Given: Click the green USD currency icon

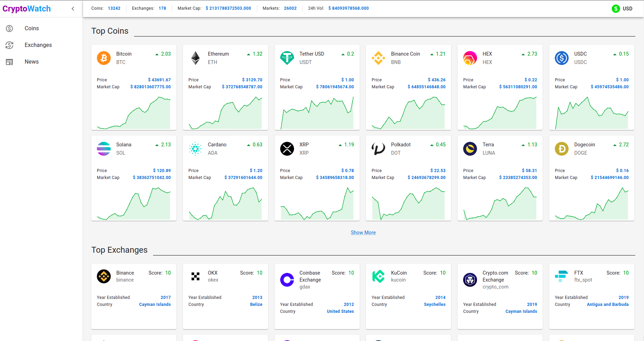Looking at the screenshot, I should coord(616,9).
